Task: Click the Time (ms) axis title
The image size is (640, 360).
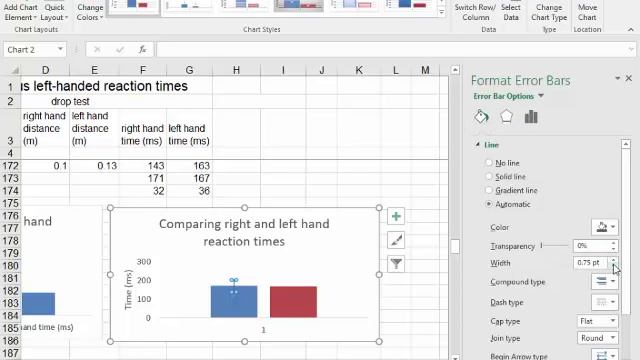Action: coord(129,289)
